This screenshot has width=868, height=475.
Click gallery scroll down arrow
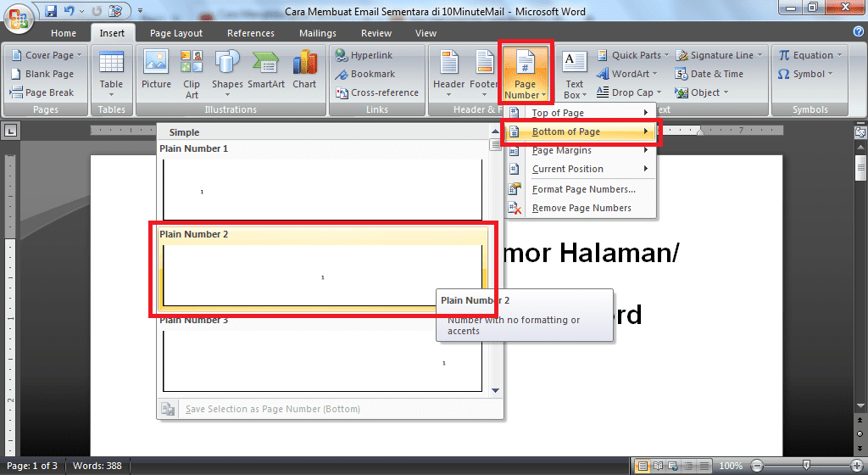point(495,390)
